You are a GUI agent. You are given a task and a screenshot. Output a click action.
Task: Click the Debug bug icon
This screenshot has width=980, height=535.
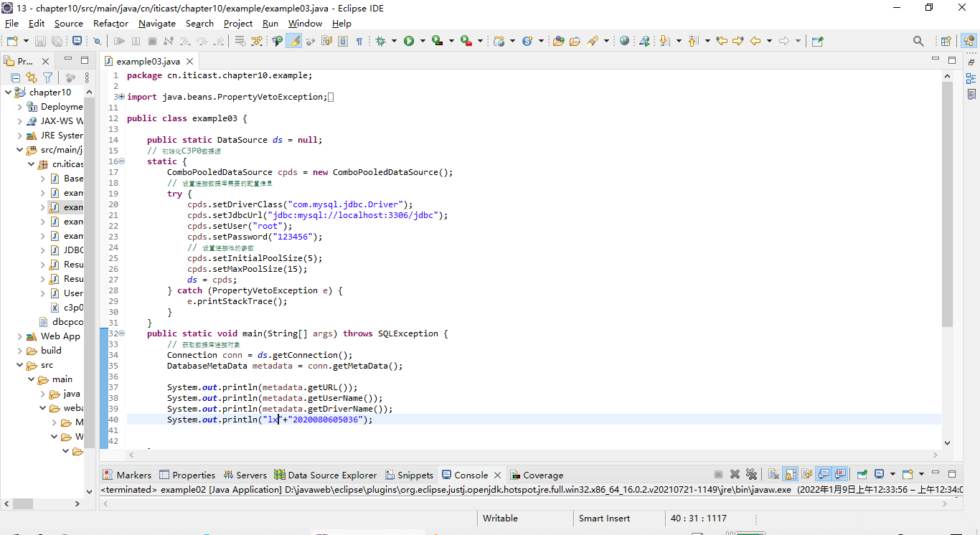click(x=380, y=41)
